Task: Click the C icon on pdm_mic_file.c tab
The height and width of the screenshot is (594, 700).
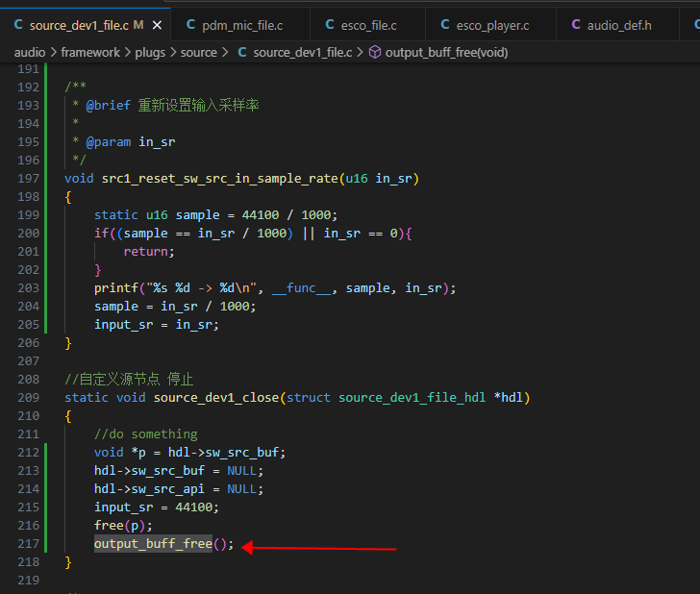Action: [x=190, y=25]
